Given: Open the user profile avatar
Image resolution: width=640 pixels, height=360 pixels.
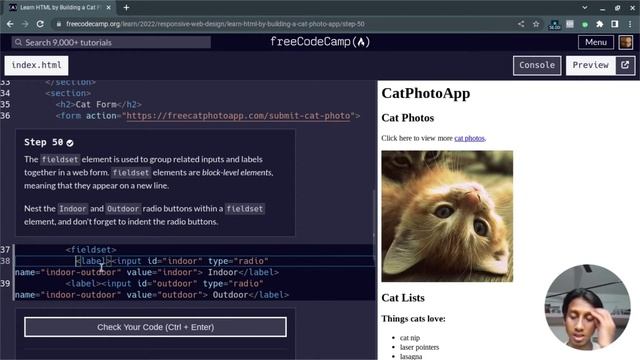Looking at the screenshot, I should tap(626, 42).
